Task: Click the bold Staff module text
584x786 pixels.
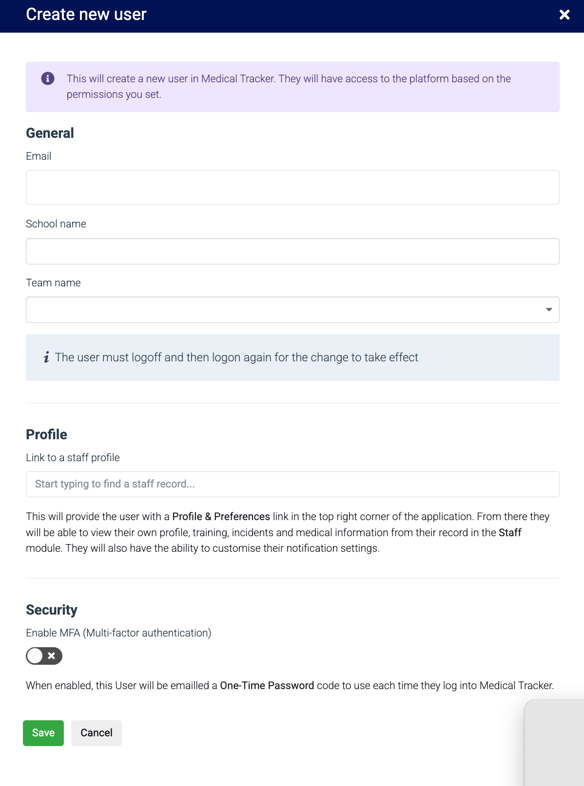Action: coord(510,532)
